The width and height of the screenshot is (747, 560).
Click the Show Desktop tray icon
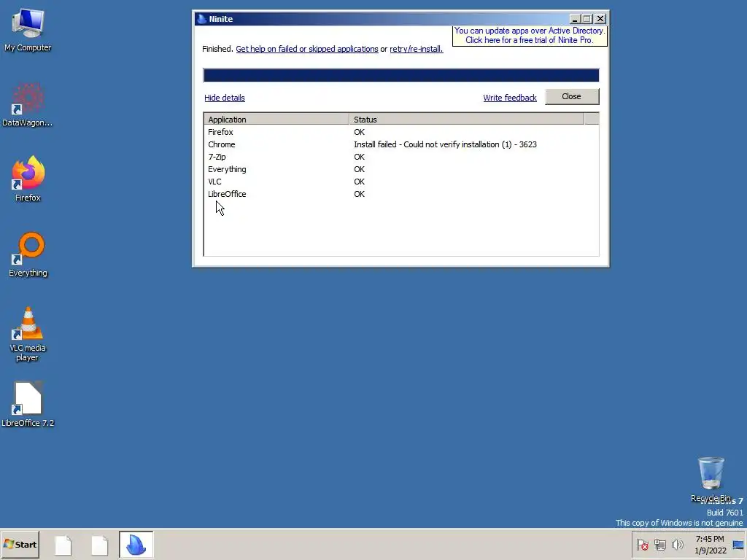(x=738, y=545)
